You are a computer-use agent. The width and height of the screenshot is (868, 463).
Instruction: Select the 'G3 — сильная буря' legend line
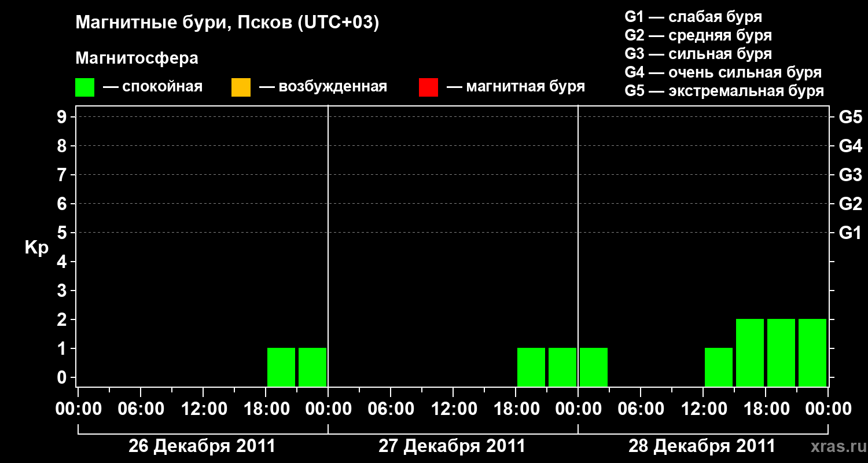click(698, 54)
